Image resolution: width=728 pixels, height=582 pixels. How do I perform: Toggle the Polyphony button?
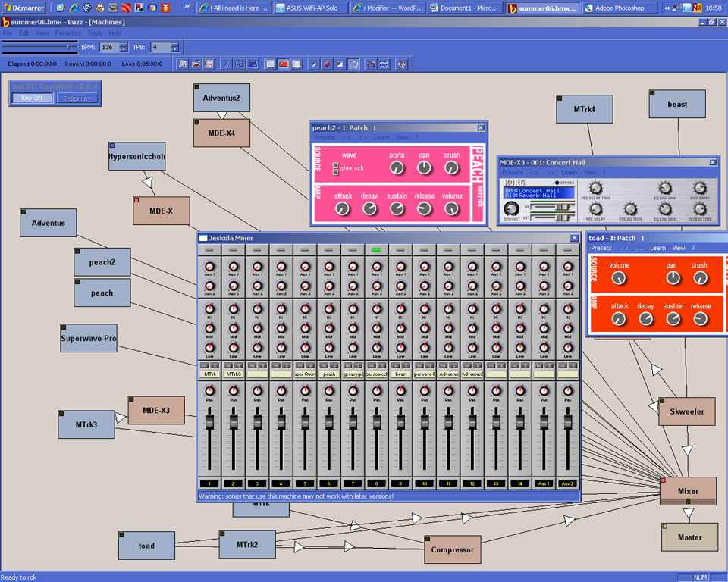[77, 98]
